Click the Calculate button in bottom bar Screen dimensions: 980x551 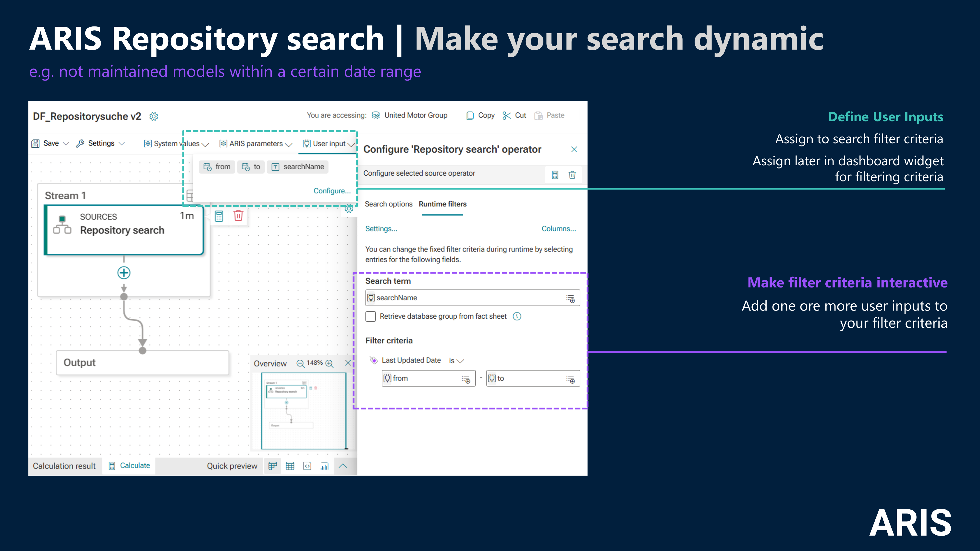coord(129,466)
